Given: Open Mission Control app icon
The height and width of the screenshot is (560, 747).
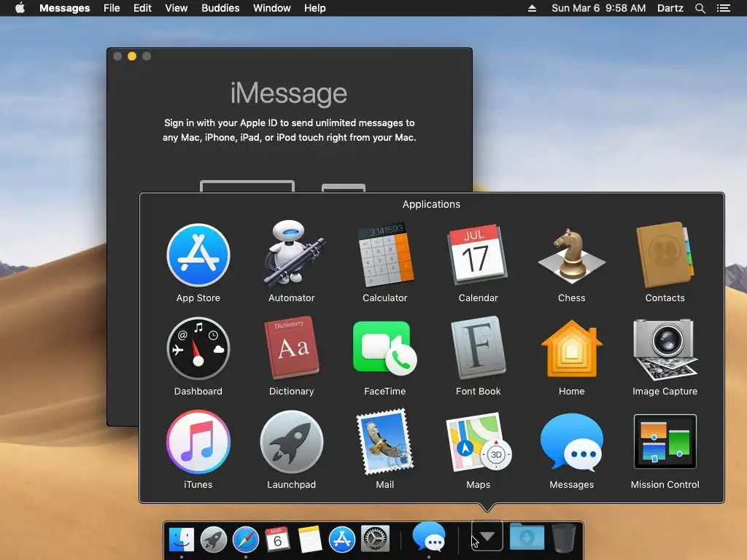Looking at the screenshot, I should point(665,441).
